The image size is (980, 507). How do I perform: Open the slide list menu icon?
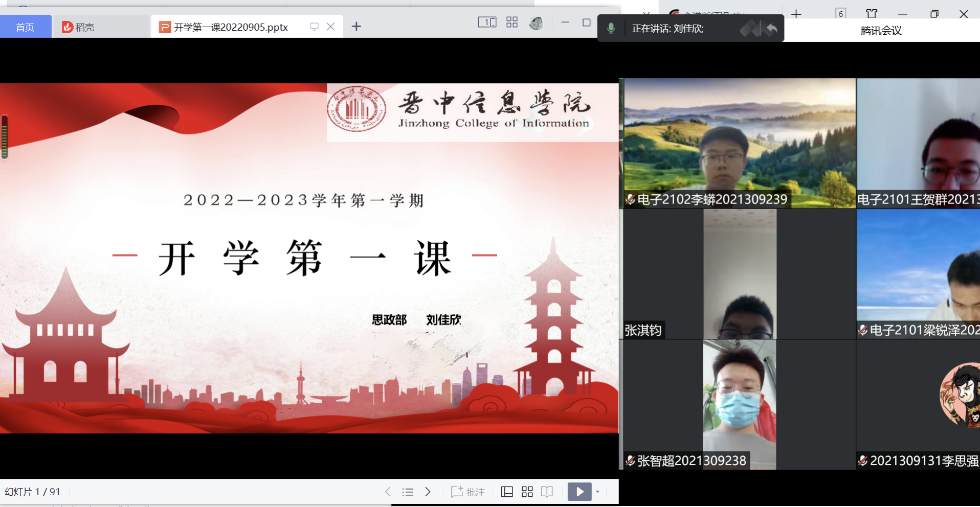pyautogui.click(x=408, y=492)
